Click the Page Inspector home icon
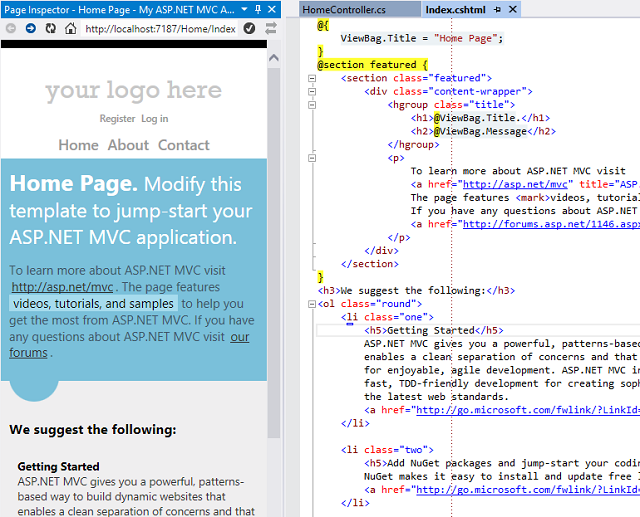Screen dimensions: 640x517 pyautogui.click(x=71, y=28)
